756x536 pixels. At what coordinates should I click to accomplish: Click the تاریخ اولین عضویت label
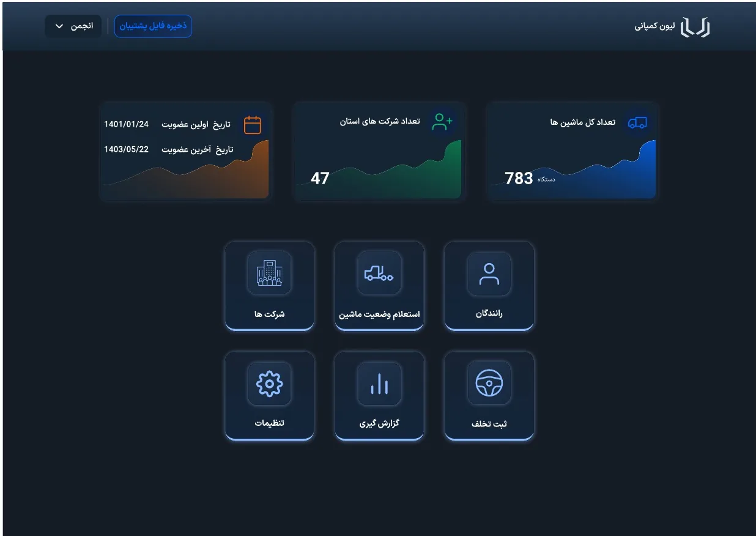196,124
